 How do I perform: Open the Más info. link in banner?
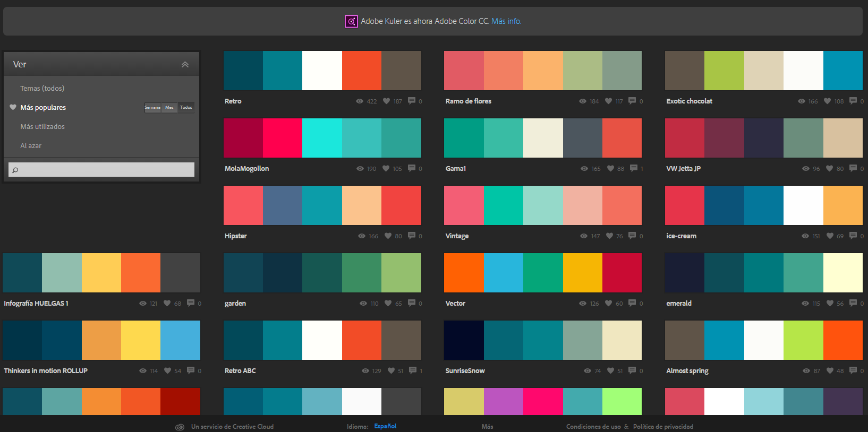click(506, 21)
